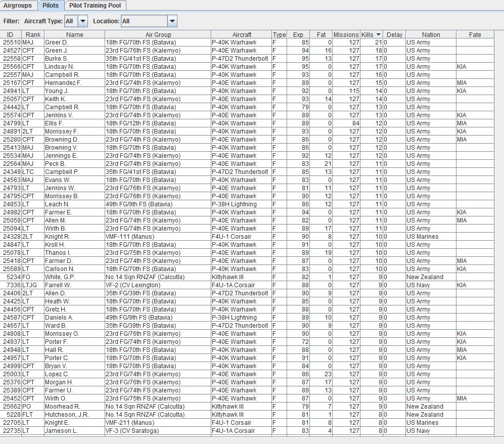Sort by Missions column header
504x444 pixels.
(x=346, y=35)
